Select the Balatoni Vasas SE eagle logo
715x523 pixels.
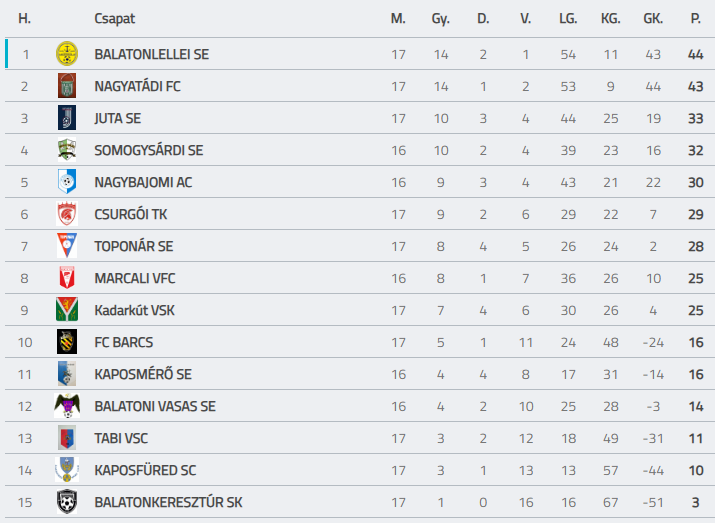point(67,405)
